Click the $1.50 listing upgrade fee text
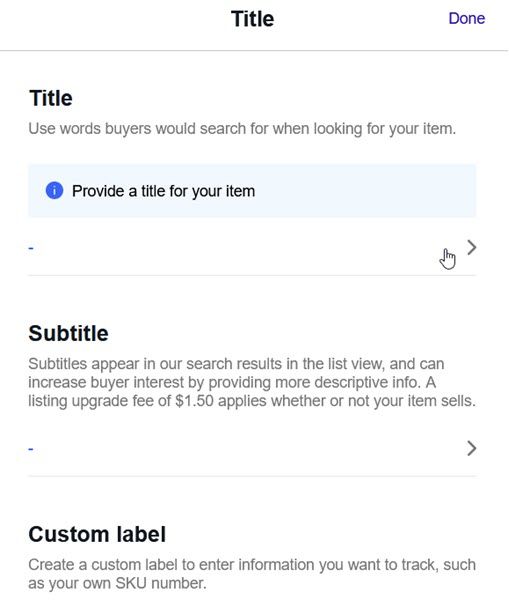The height and width of the screenshot is (600, 509). tap(194, 401)
